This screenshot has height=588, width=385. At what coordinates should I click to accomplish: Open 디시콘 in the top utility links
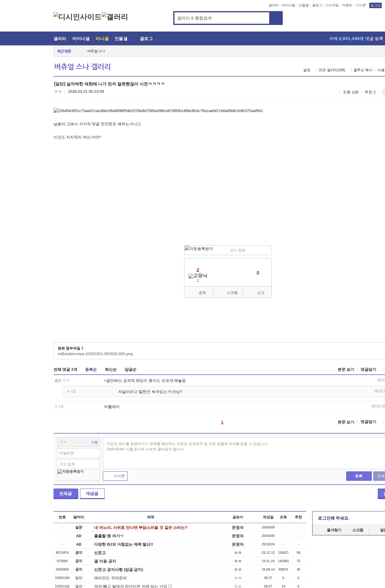tap(361, 5)
